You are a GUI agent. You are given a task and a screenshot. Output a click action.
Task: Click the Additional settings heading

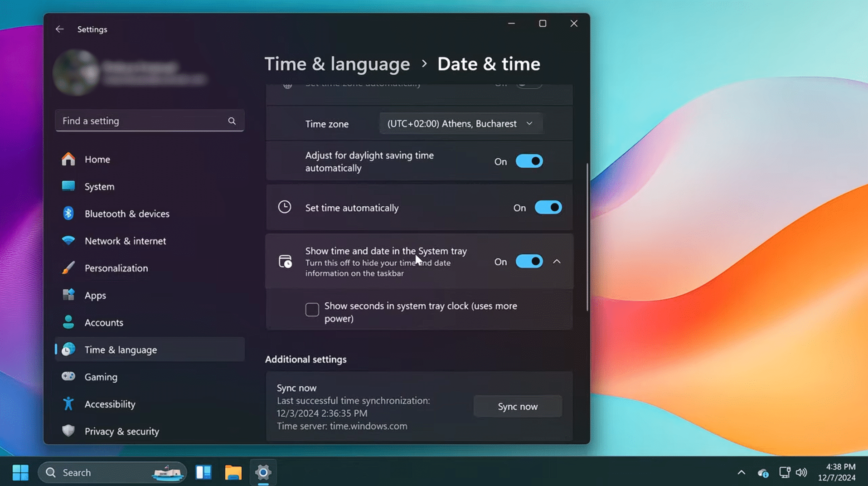(x=306, y=359)
